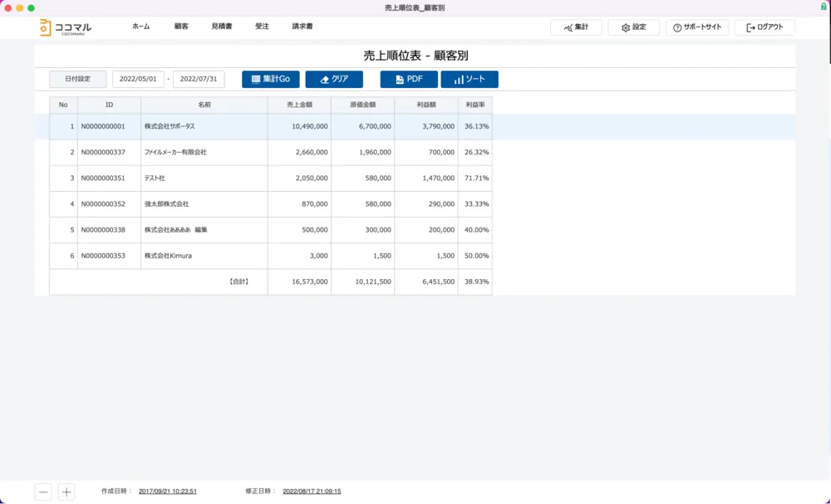Switch to the 見積書 menu
This screenshot has height=504, width=831.
[x=222, y=27]
